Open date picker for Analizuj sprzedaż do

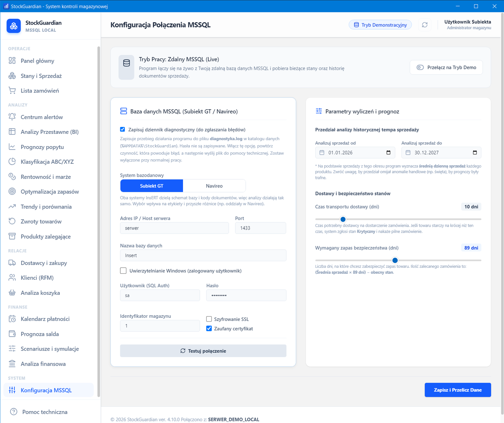click(475, 152)
